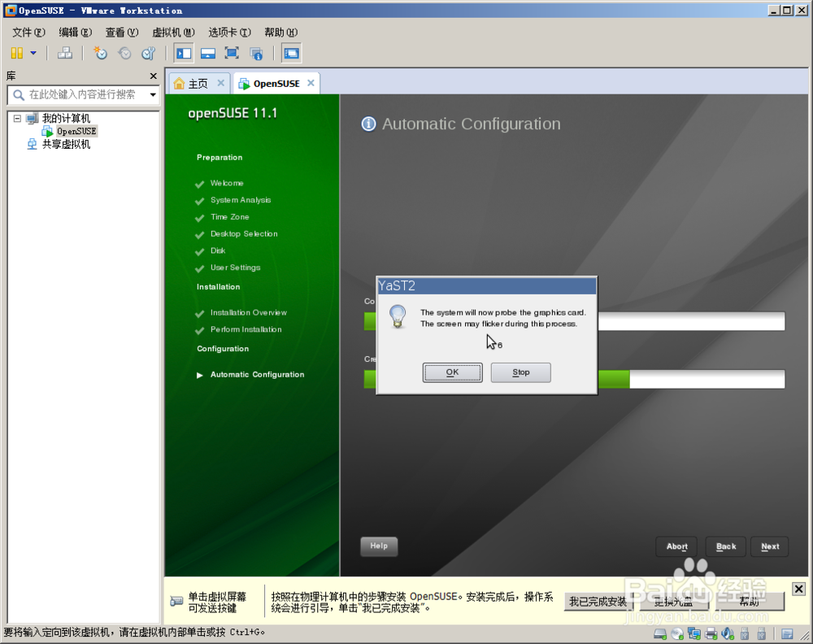Click the keyboard icon in the hint bar
This screenshot has height=644, width=813.
pos(176,602)
